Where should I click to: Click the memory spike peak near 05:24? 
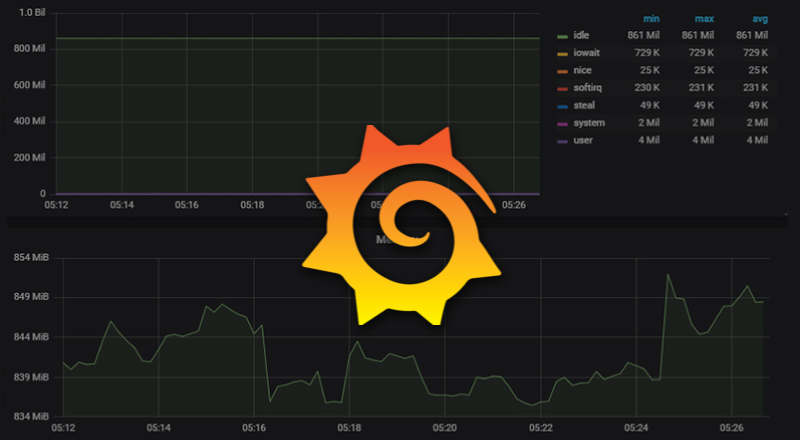[668, 275]
